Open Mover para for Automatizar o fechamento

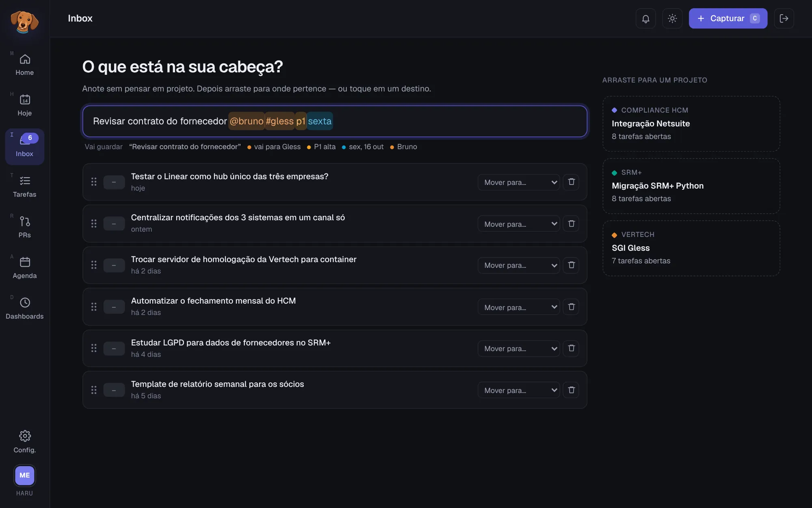coord(519,307)
